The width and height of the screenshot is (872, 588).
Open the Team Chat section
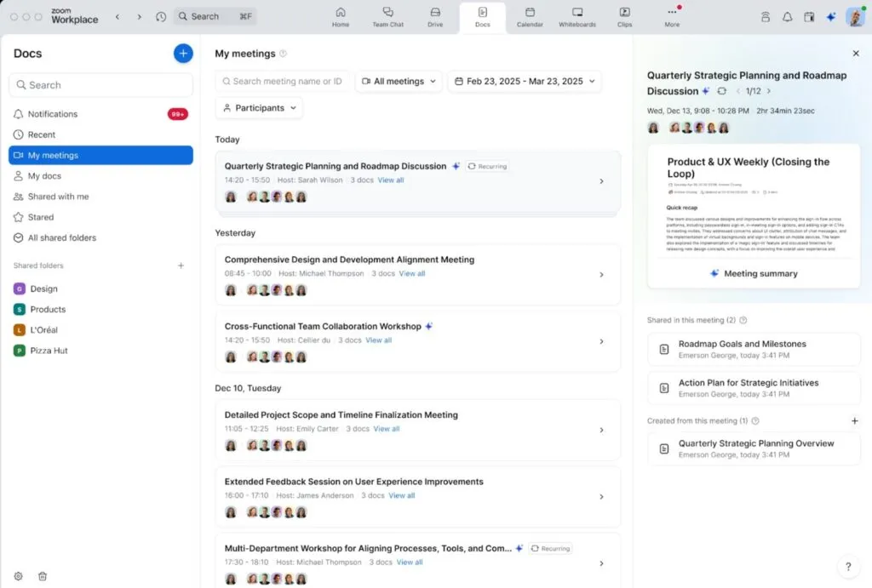(388, 17)
